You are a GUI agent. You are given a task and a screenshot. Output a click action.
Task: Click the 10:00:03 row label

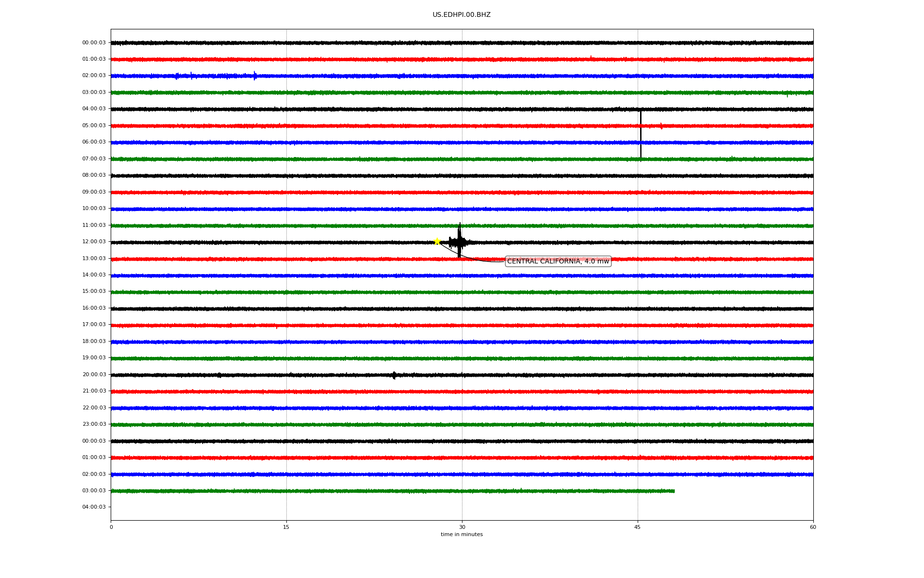(x=94, y=209)
